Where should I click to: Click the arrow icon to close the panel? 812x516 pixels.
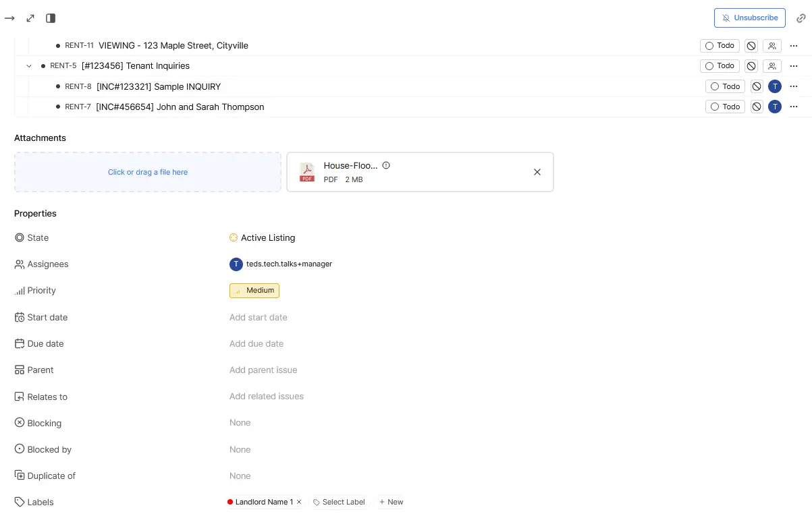[x=9, y=18]
